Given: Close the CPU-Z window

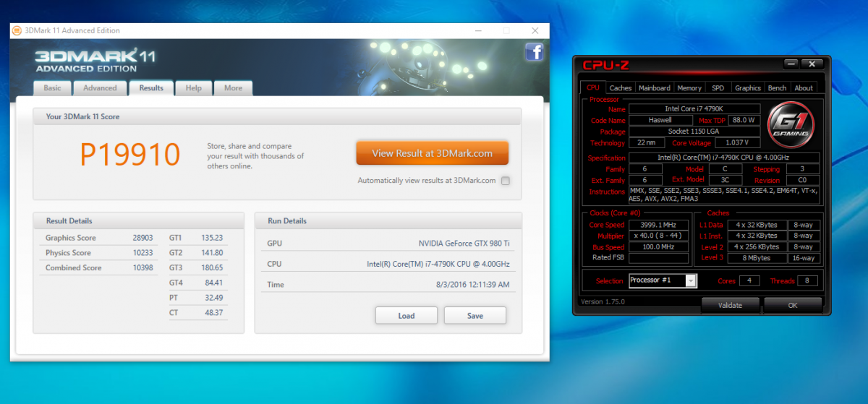Looking at the screenshot, I should [x=812, y=64].
